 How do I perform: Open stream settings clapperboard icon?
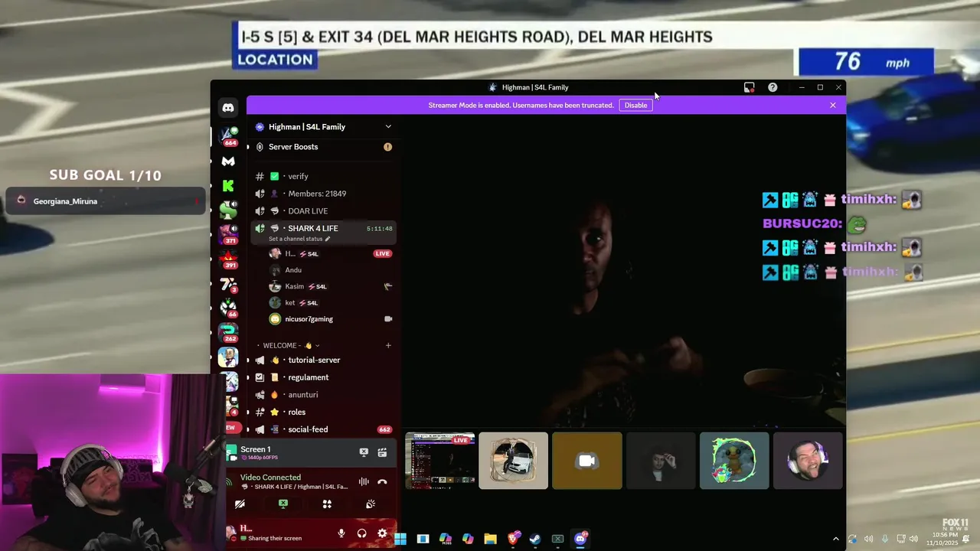point(382,452)
